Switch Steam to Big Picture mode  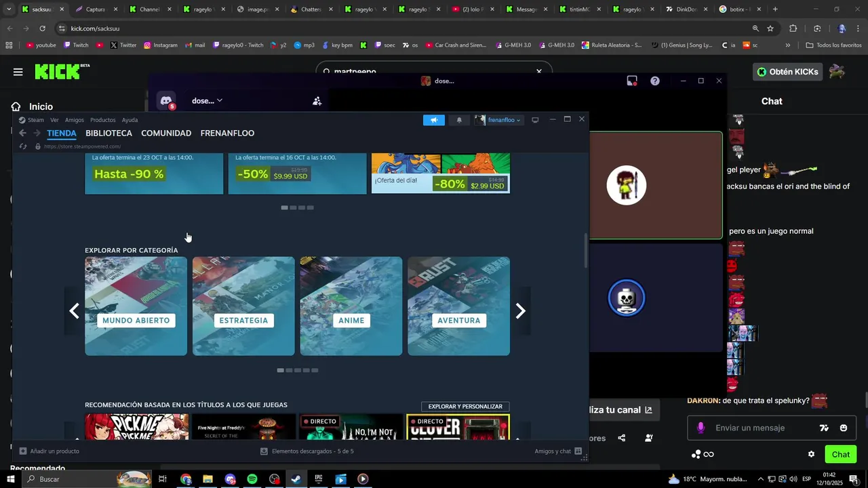[535, 120]
